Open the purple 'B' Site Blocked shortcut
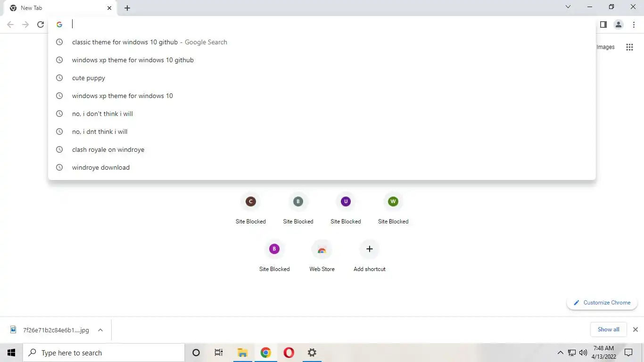This screenshot has width=644, height=362. [x=274, y=255]
